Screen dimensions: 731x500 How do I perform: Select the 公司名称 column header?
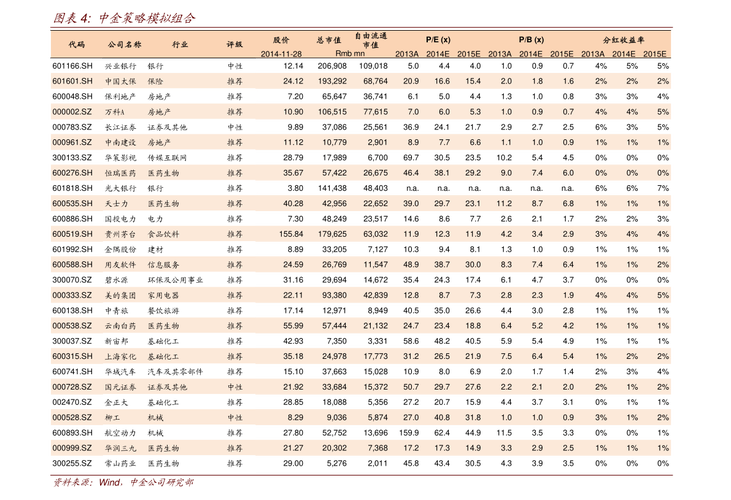tap(124, 45)
